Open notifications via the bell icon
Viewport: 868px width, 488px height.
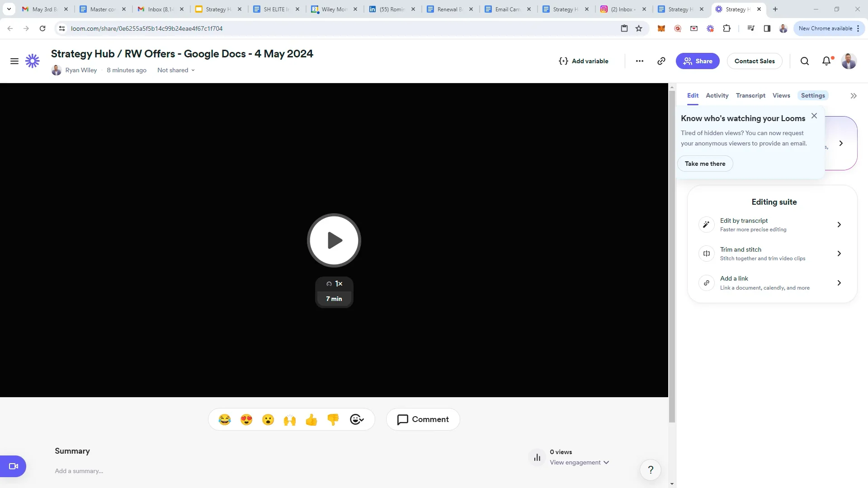click(x=827, y=61)
